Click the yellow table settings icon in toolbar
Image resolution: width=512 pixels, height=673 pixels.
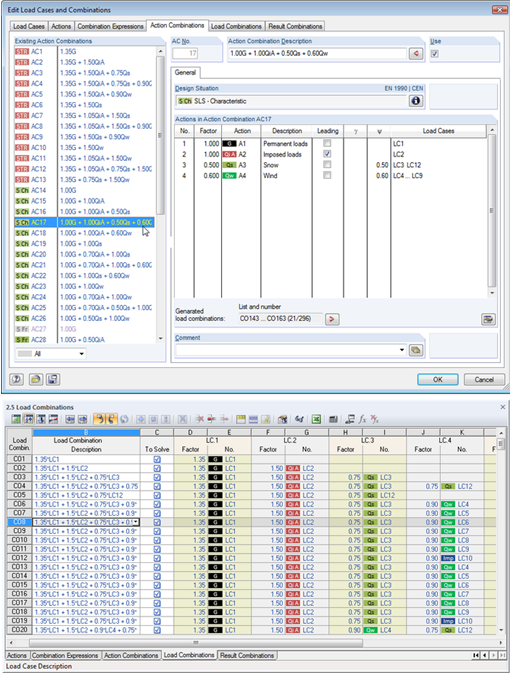tap(241, 419)
